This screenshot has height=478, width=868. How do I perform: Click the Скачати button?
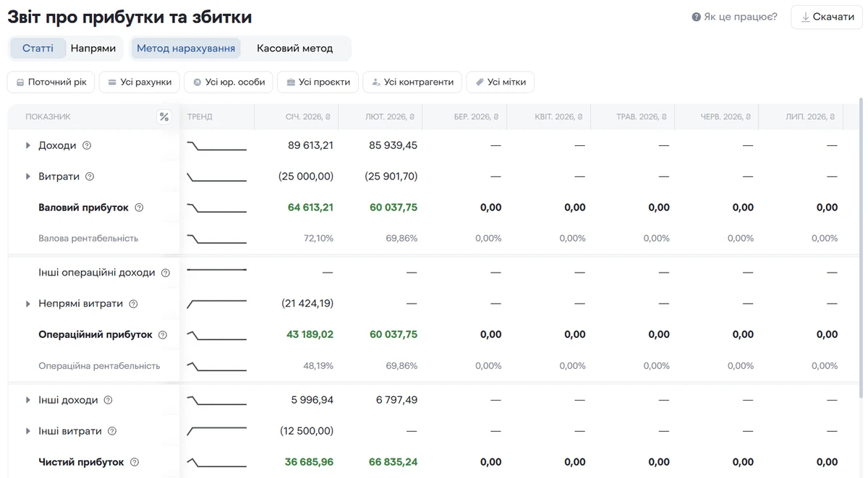tap(827, 17)
